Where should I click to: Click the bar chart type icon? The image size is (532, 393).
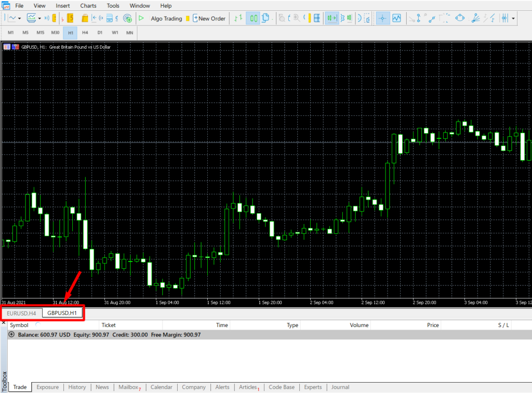(238, 18)
